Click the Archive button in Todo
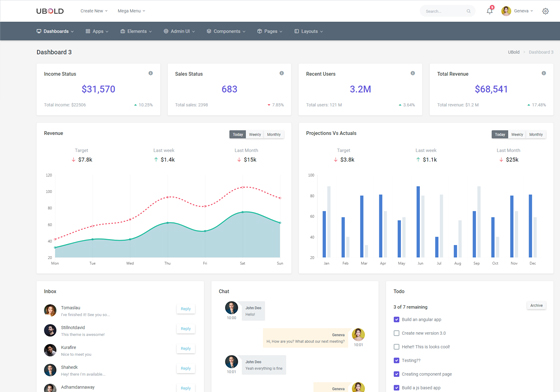 coord(536,306)
